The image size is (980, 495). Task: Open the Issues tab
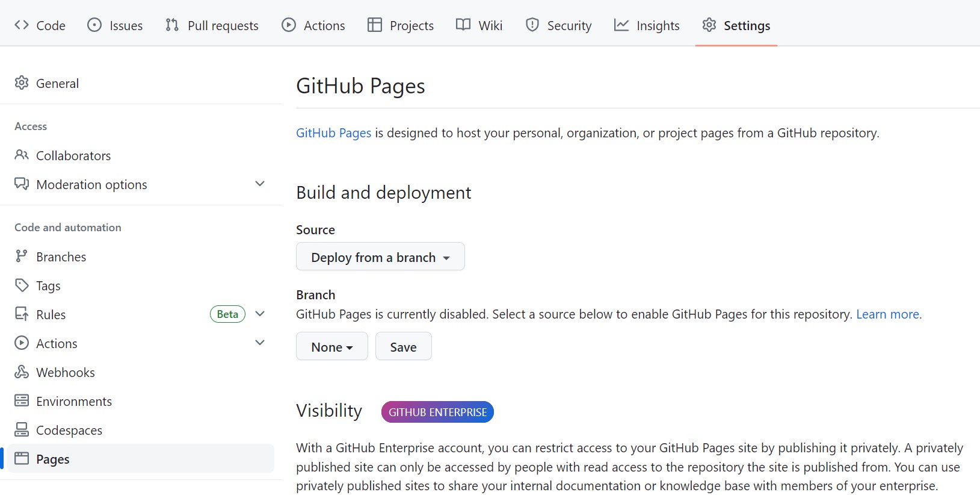[115, 25]
